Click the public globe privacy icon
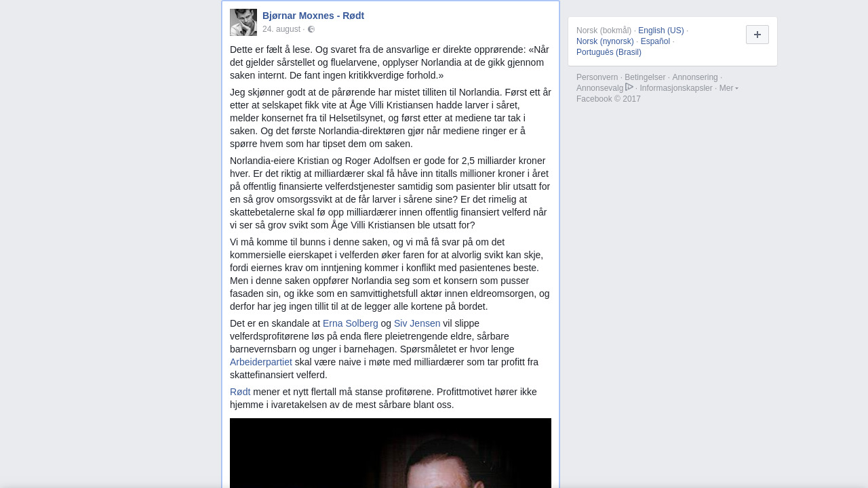The width and height of the screenshot is (868, 488). coord(311,29)
